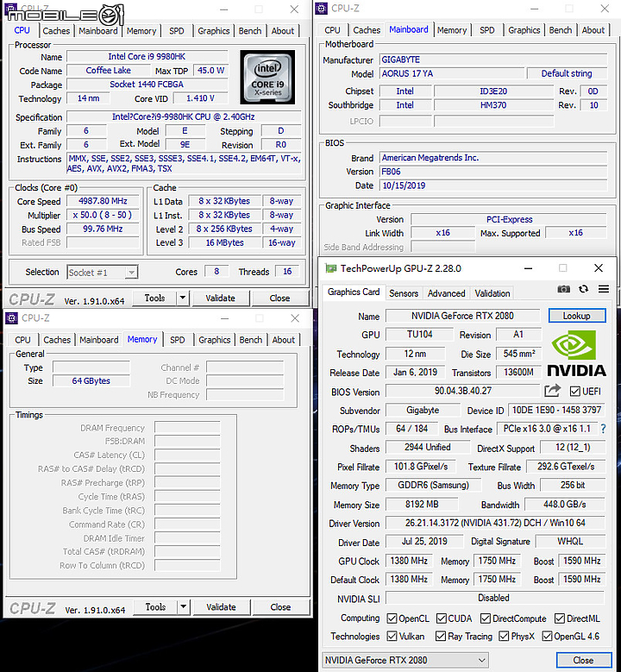The height and width of the screenshot is (672, 621).
Task: Open the About tab in the Memory window
Action: point(284,340)
